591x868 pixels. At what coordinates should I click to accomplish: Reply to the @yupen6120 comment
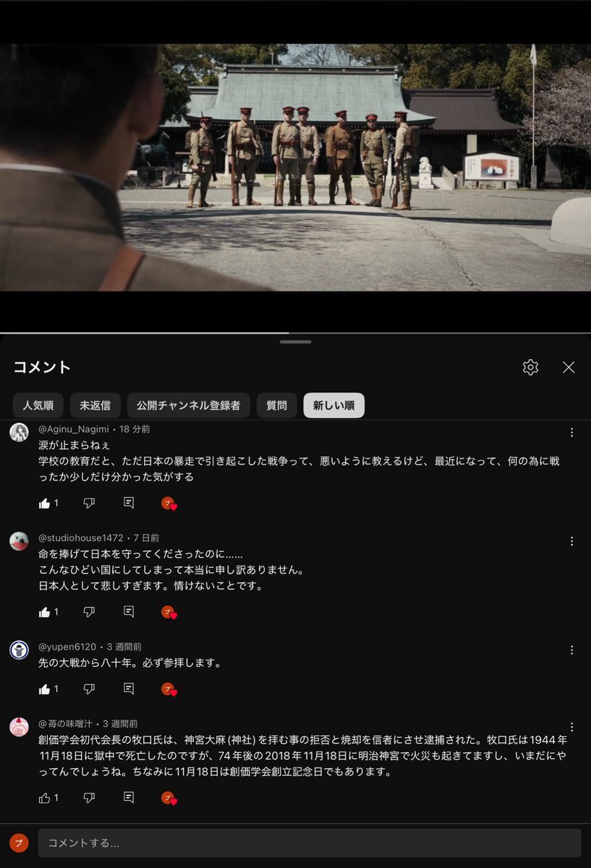(129, 689)
